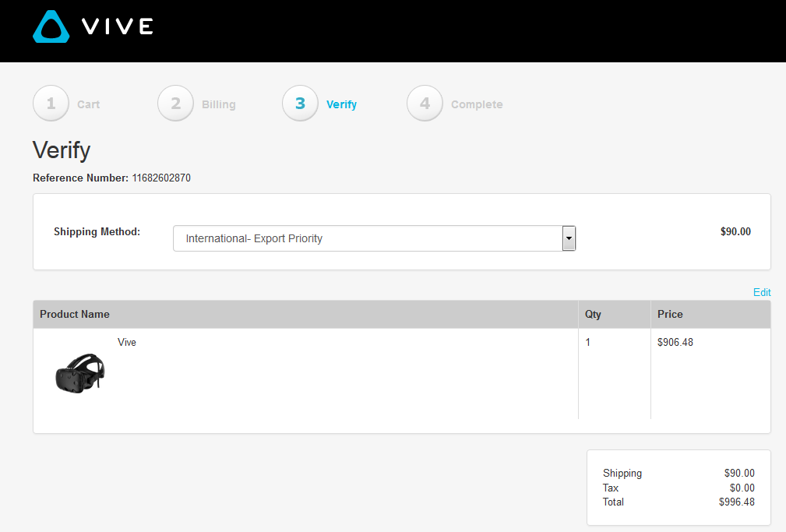Click the Total label in the order summary
786x532 pixels.
click(613, 502)
